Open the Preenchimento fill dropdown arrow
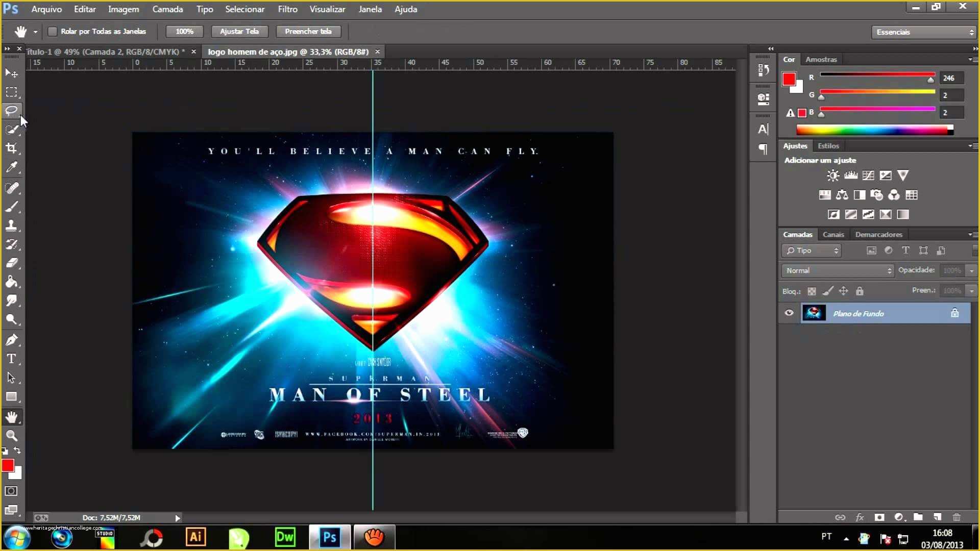 coord(972,291)
